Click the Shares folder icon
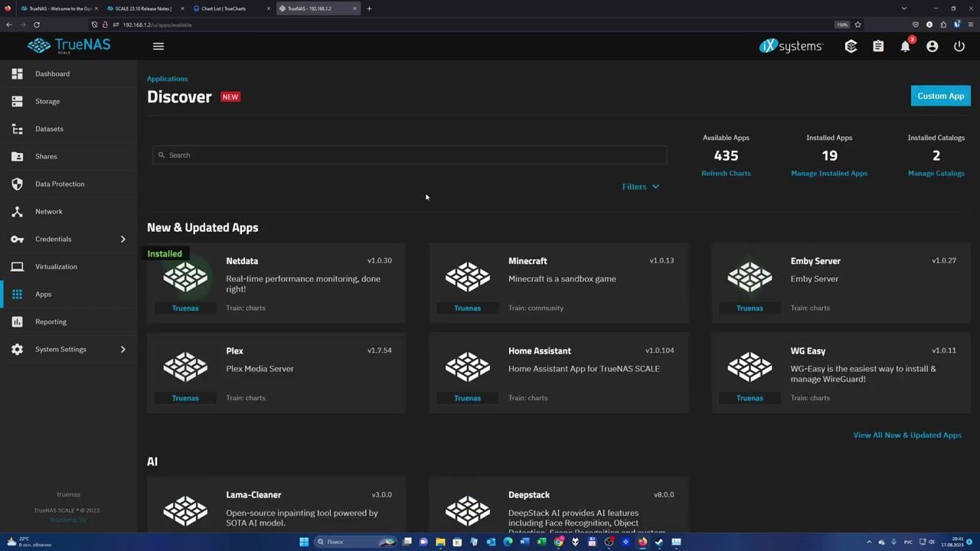This screenshot has height=551, width=980. (x=17, y=156)
